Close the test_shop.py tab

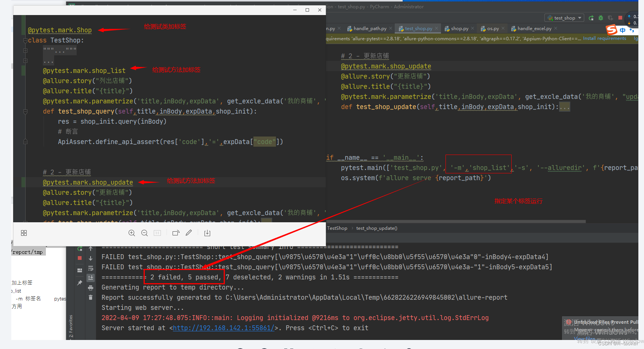(x=436, y=29)
